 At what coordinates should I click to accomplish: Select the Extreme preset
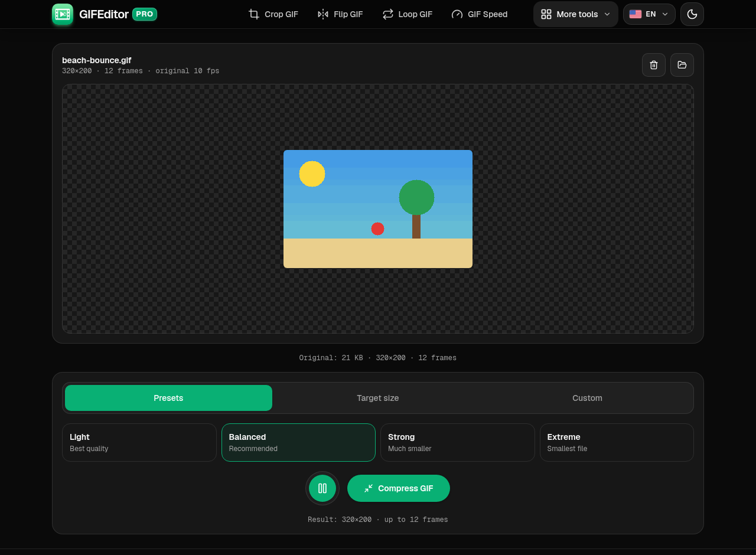[617, 442]
